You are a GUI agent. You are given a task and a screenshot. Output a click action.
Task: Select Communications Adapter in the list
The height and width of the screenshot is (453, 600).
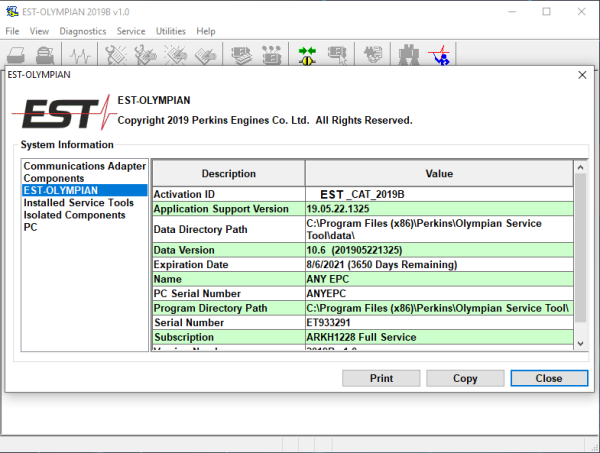[85, 166]
